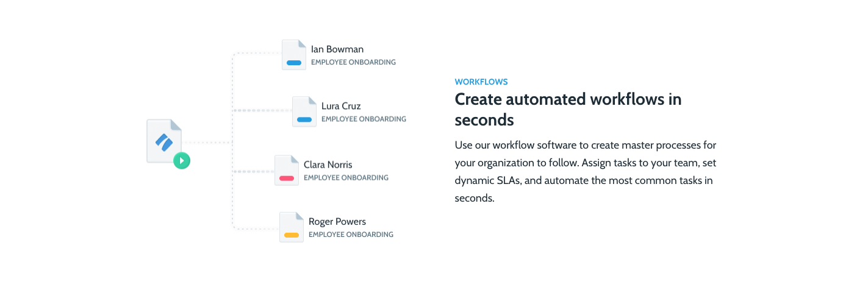Click the master workflow document icon
868x304 pixels.
click(164, 141)
